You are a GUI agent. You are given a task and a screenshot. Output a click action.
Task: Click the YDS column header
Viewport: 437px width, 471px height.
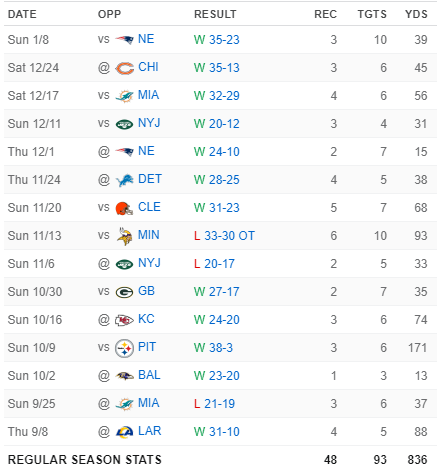point(416,14)
